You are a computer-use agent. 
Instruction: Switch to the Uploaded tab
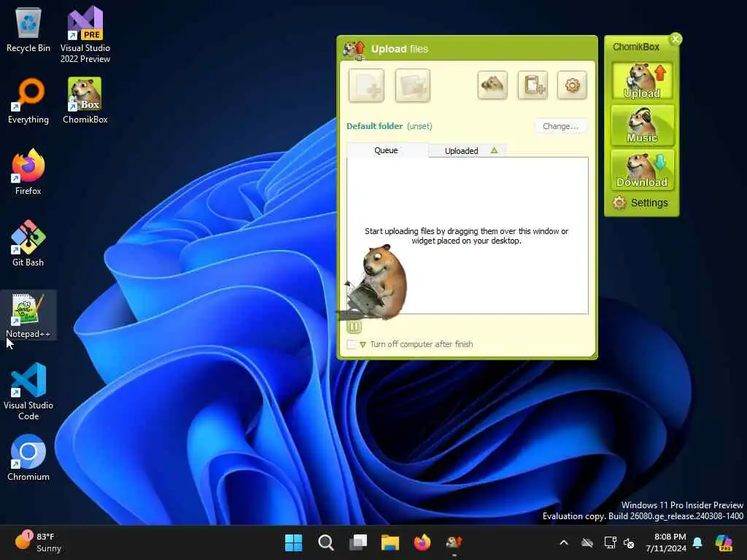tap(461, 150)
